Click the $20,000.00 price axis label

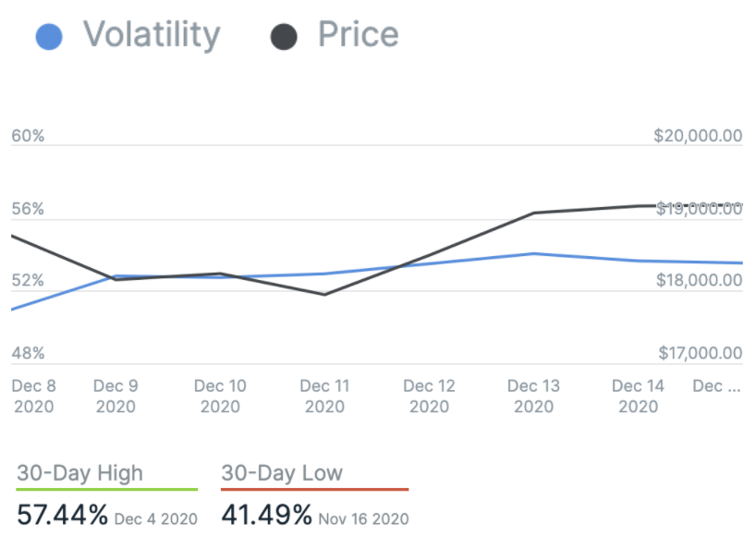698,137
